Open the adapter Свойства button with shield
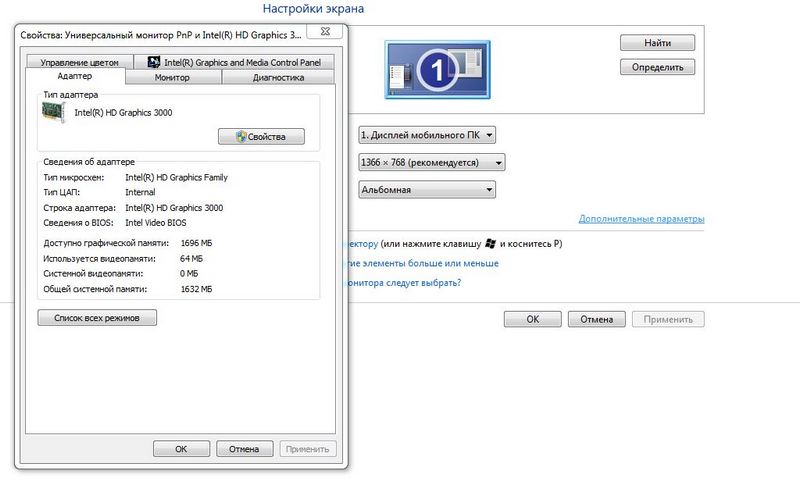This screenshot has height=489, width=800. [261, 137]
